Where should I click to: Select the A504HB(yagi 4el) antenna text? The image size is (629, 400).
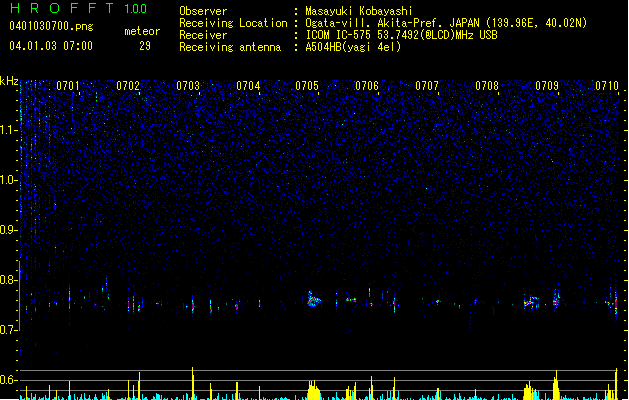click(353, 47)
